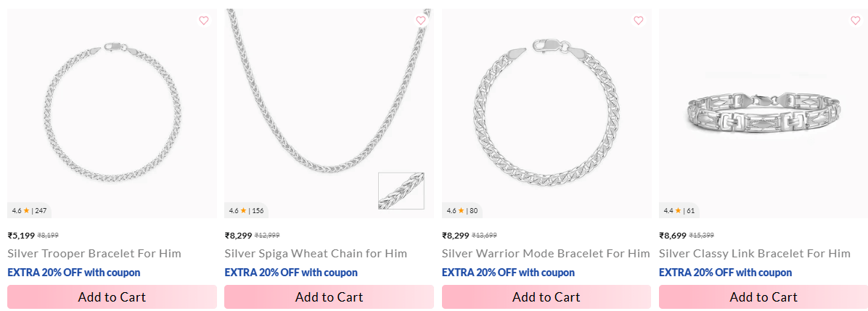
Task: Click the 4.6 star rating with 247 reviews
Action: [x=29, y=211]
